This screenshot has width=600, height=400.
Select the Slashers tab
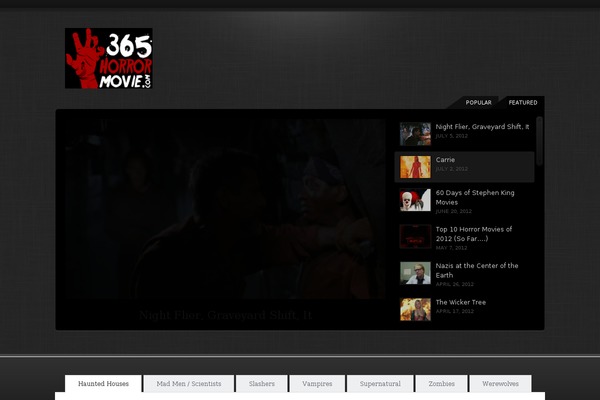click(x=262, y=384)
